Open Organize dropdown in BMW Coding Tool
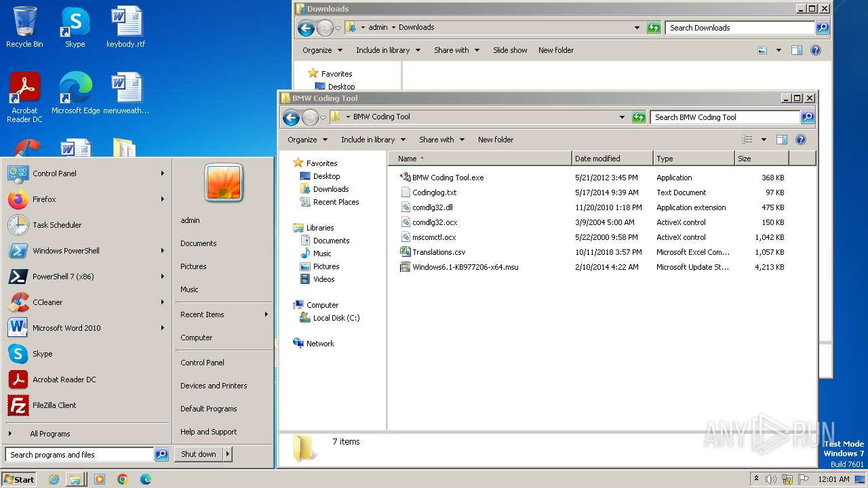Image resolution: width=868 pixels, height=488 pixels. [307, 140]
